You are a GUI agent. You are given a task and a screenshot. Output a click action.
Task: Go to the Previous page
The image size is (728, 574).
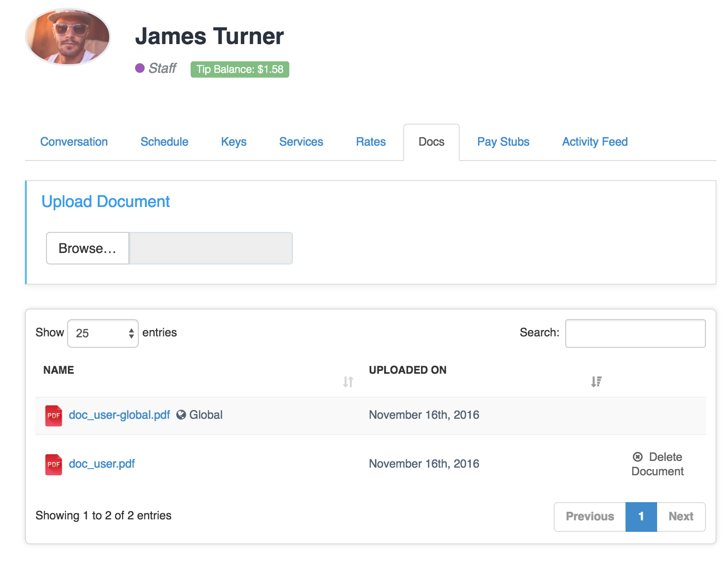[x=590, y=517]
